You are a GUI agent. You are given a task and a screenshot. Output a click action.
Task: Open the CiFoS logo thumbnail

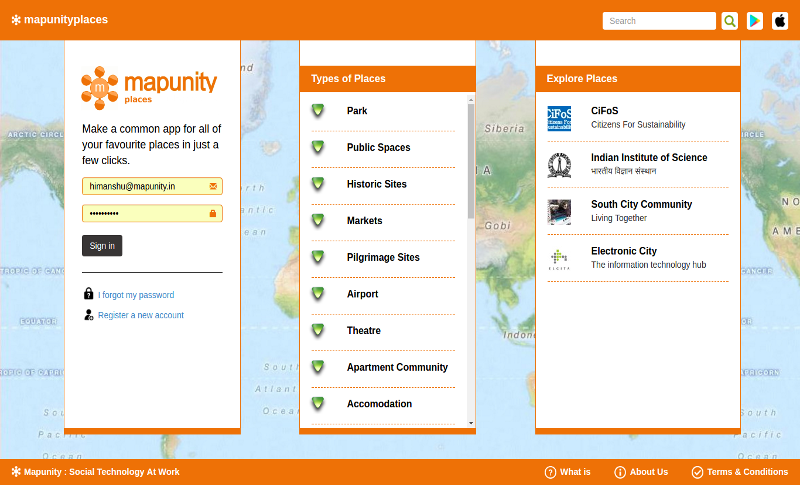click(559, 118)
